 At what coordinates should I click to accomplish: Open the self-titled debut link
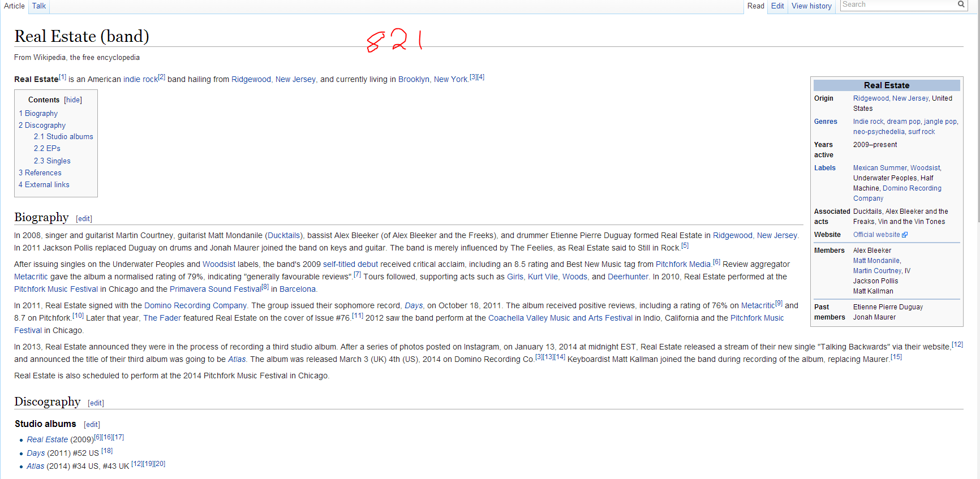350,264
